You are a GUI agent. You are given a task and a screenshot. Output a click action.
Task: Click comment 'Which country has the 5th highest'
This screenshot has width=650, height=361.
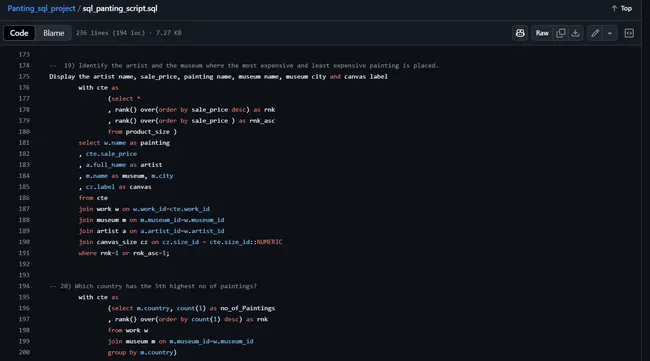point(153,286)
